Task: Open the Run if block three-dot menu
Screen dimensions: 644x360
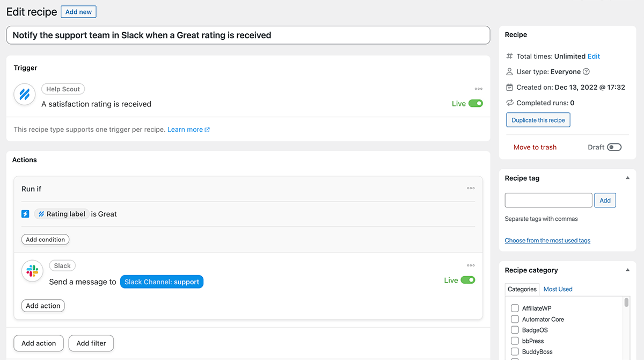Action: click(471, 188)
